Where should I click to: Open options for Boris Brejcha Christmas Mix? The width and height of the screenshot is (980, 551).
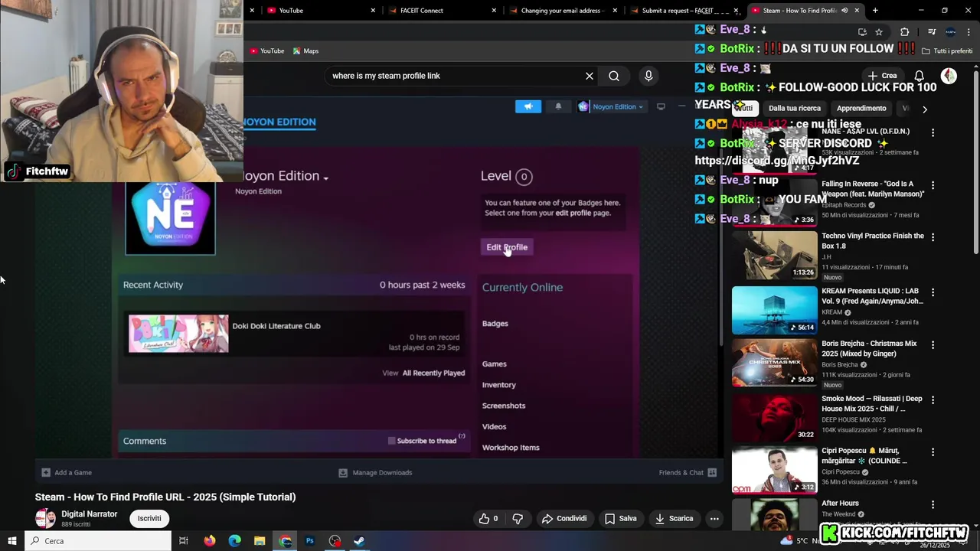(933, 345)
